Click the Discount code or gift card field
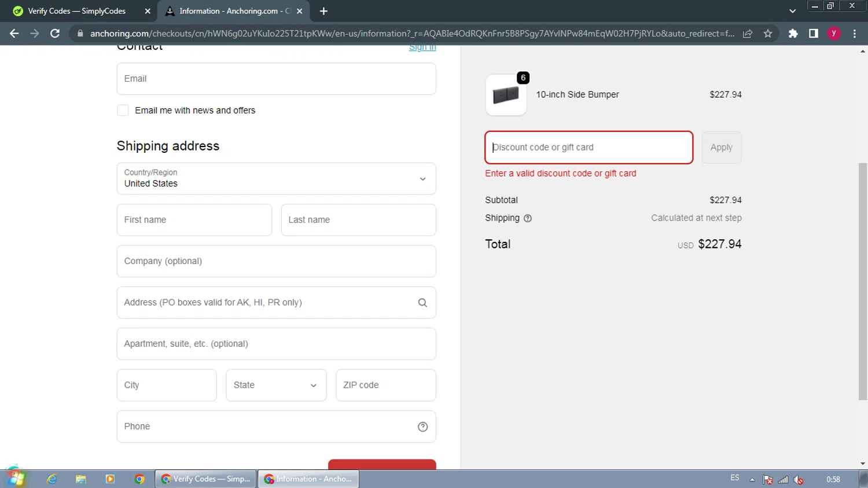The image size is (868, 488). [x=589, y=148]
